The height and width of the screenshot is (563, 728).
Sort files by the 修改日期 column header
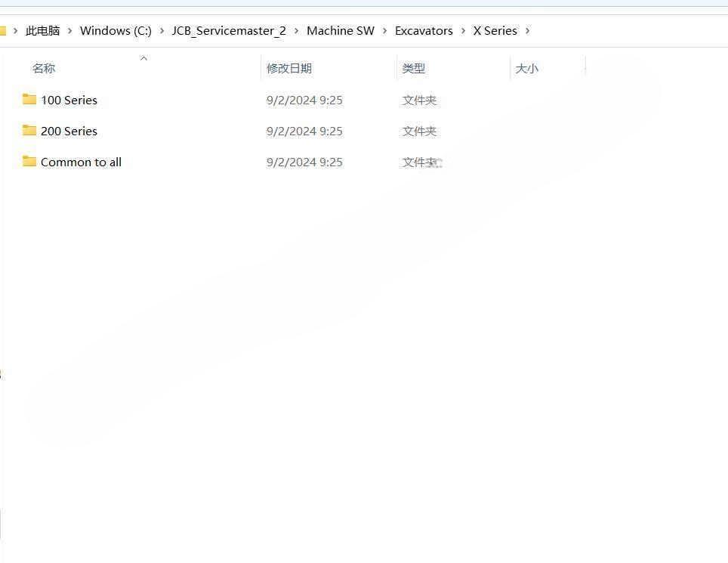pos(289,68)
